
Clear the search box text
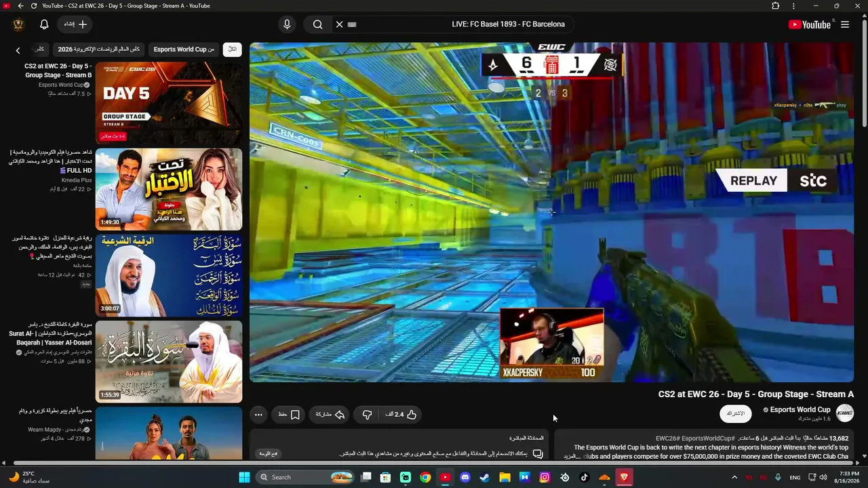[x=340, y=24]
